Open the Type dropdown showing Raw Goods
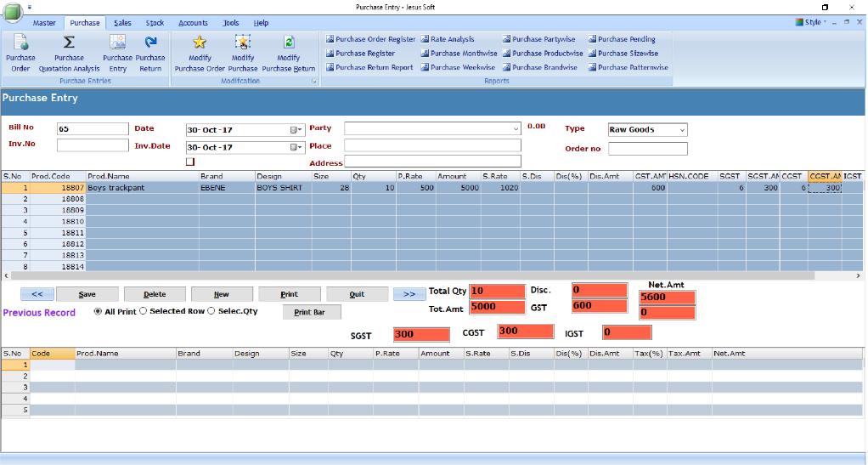 coord(681,130)
